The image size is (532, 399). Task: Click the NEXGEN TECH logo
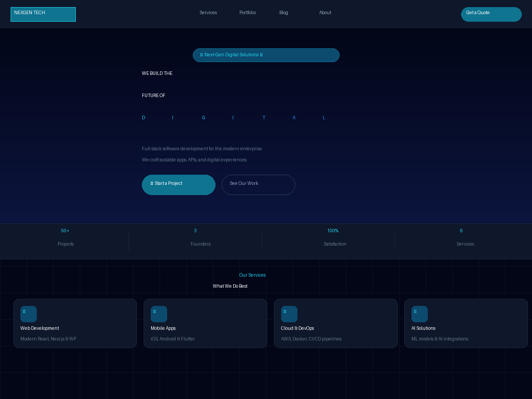[x=43, y=14]
